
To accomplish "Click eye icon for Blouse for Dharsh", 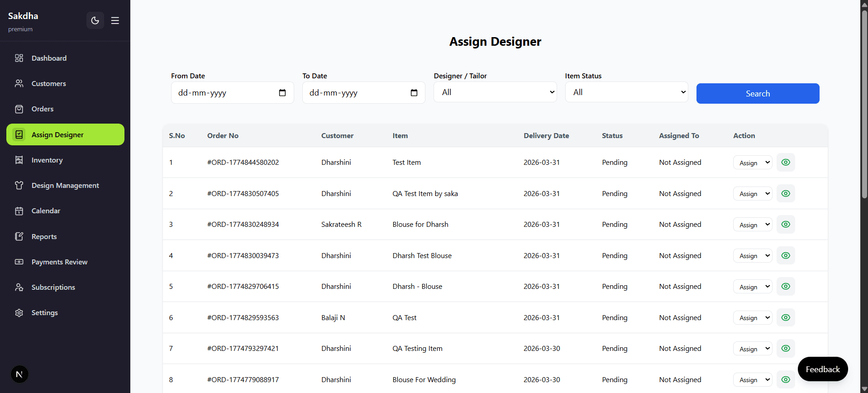I will pyautogui.click(x=786, y=224).
